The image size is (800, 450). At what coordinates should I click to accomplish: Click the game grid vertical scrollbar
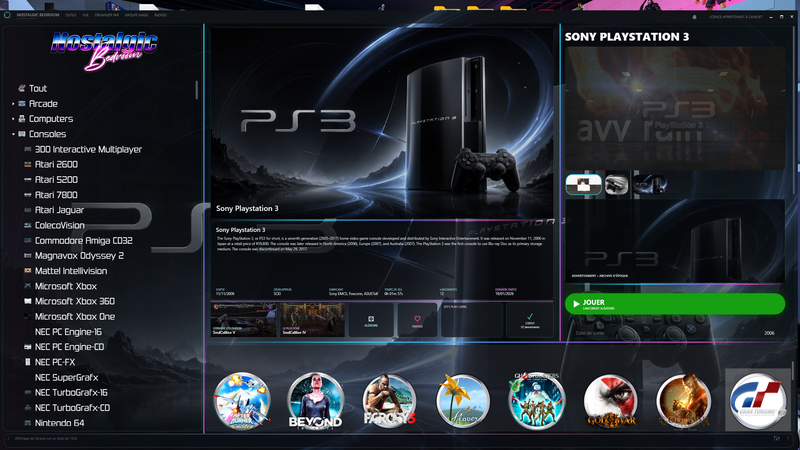click(792, 370)
